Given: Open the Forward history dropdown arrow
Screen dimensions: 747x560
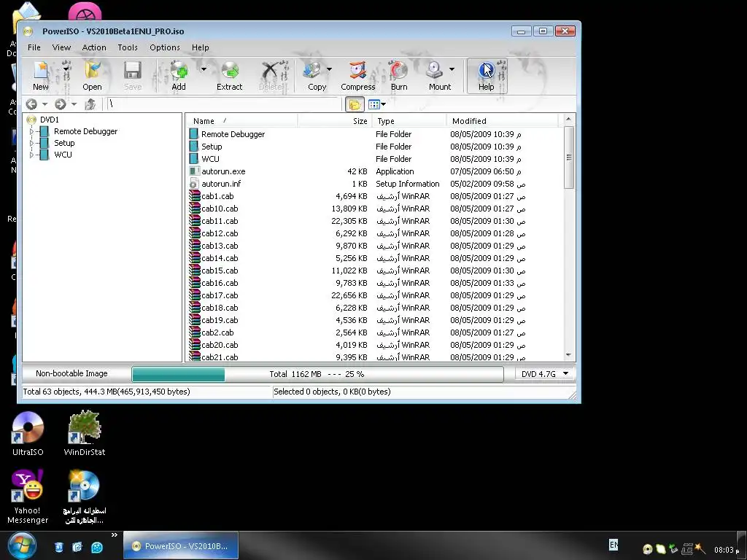Looking at the screenshot, I should coord(74,104).
